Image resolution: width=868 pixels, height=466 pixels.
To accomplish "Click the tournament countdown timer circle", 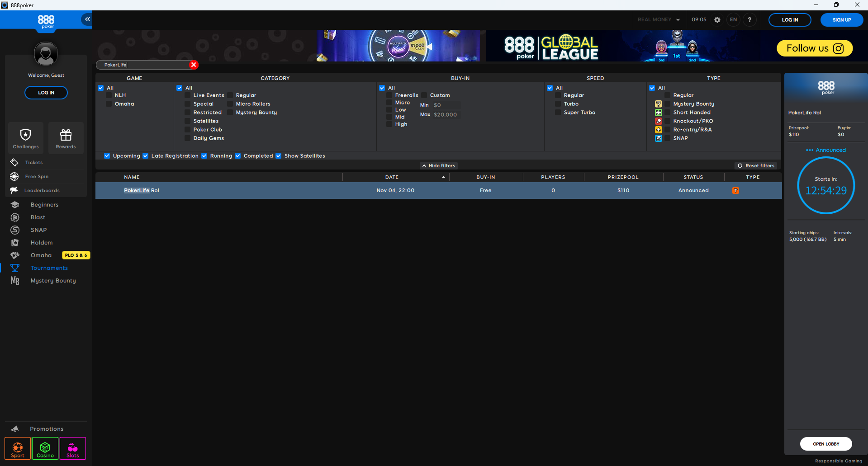I will coord(826,185).
